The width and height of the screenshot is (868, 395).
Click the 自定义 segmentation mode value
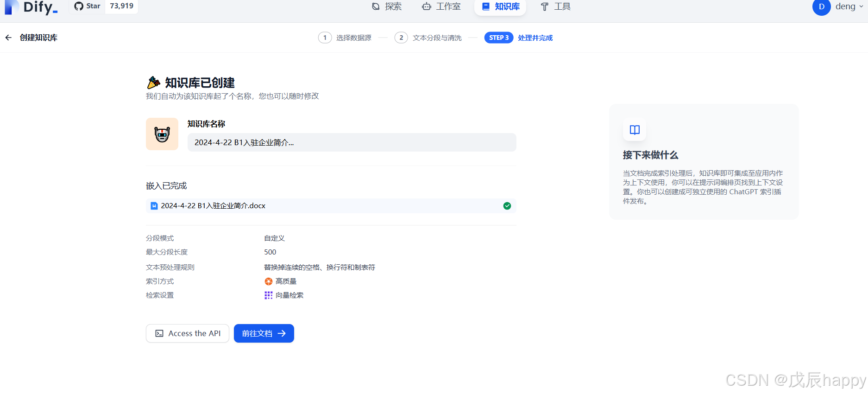tap(274, 238)
